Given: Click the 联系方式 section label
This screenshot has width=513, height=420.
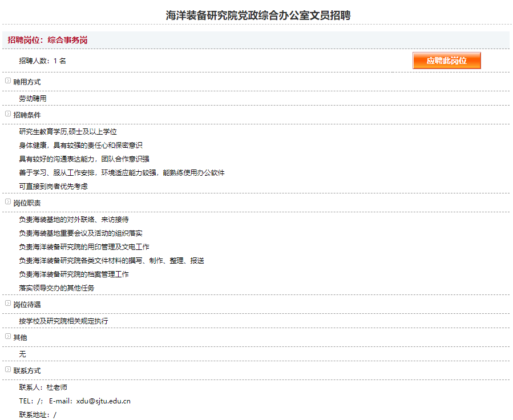Looking at the screenshot, I should 27,371.
